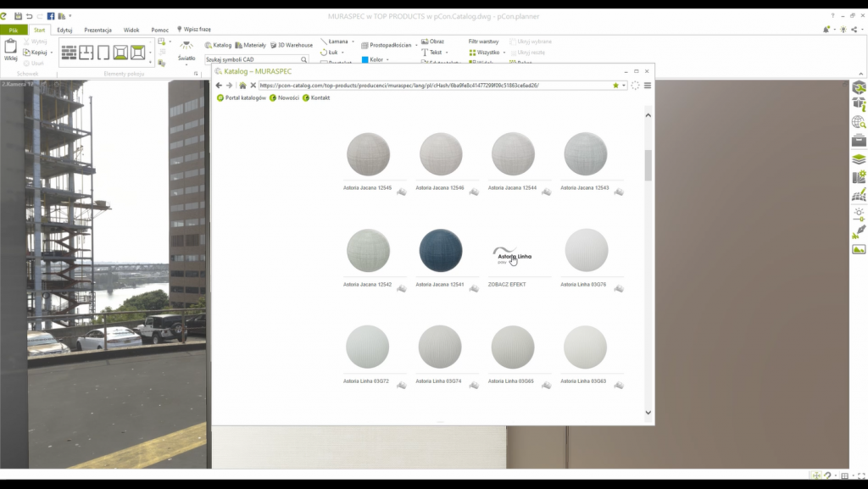Open the light settings sidebar icon

[x=859, y=214]
